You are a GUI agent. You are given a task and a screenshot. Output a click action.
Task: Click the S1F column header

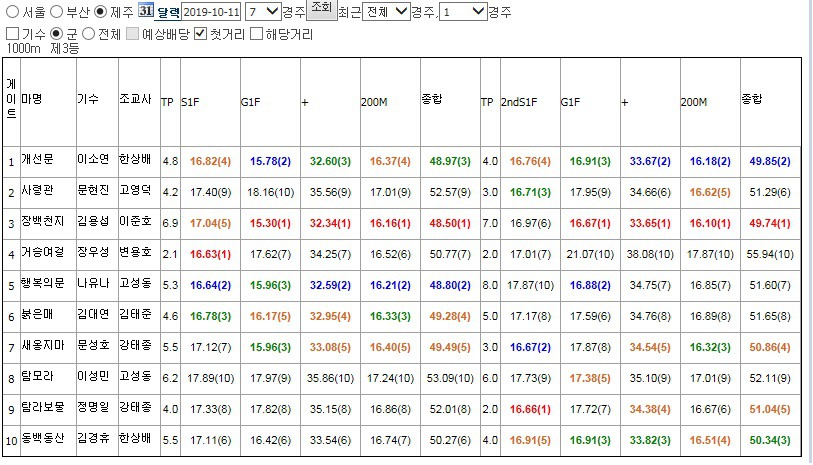(190, 102)
